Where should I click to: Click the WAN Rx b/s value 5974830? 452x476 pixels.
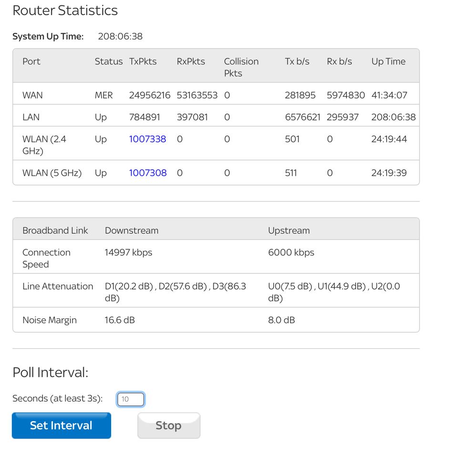pos(346,95)
